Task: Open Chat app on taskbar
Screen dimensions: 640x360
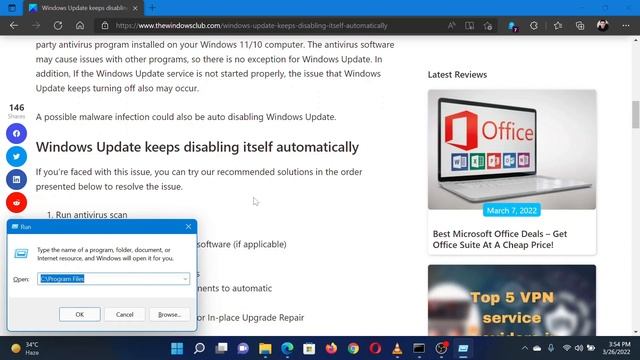Action: (243, 349)
